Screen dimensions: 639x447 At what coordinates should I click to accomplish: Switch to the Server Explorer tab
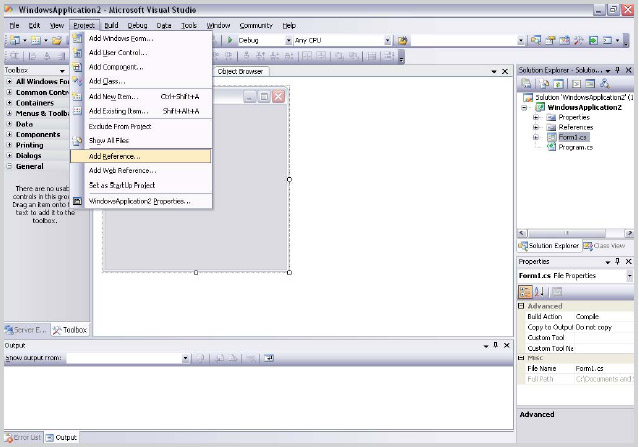pyautogui.click(x=27, y=330)
